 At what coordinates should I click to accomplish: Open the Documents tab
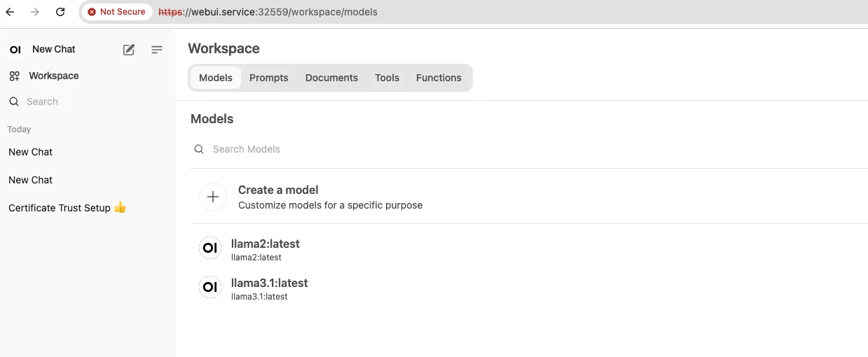pos(331,78)
